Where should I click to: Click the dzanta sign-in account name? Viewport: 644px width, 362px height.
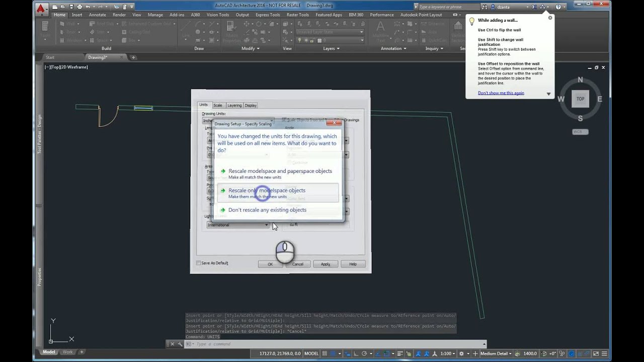coord(504,7)
